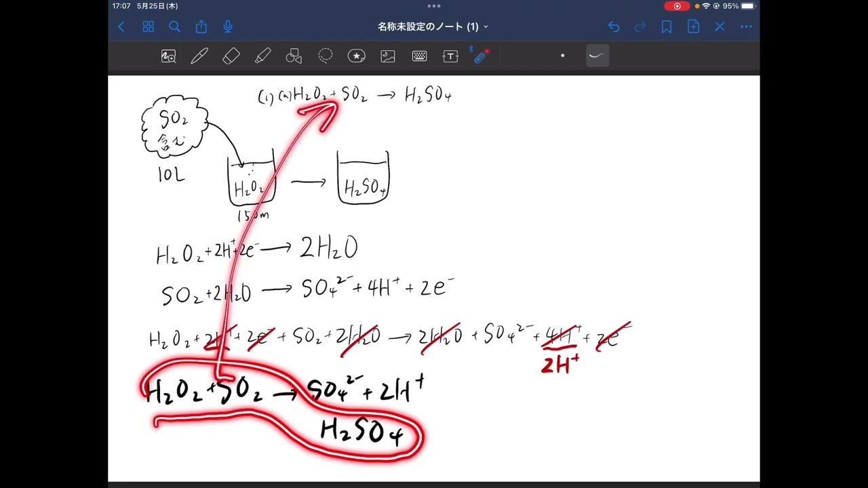868x488 pixels.
Task: Select the Eraser tool
Action: tap(231, 56)
